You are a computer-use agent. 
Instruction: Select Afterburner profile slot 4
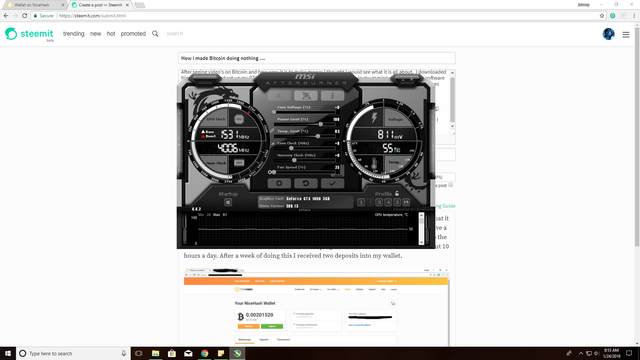(x=388, y=202)
